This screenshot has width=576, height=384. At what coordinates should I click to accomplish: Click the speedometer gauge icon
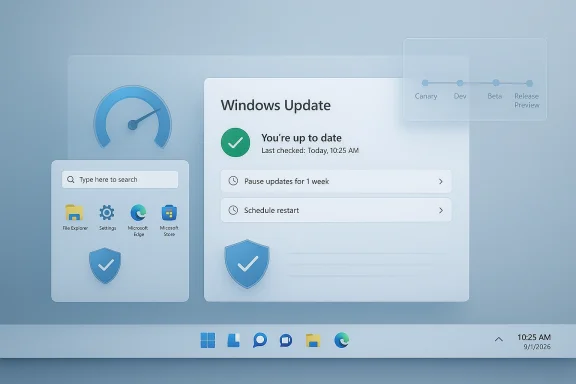pyautogui.click(x=132, y=118)
